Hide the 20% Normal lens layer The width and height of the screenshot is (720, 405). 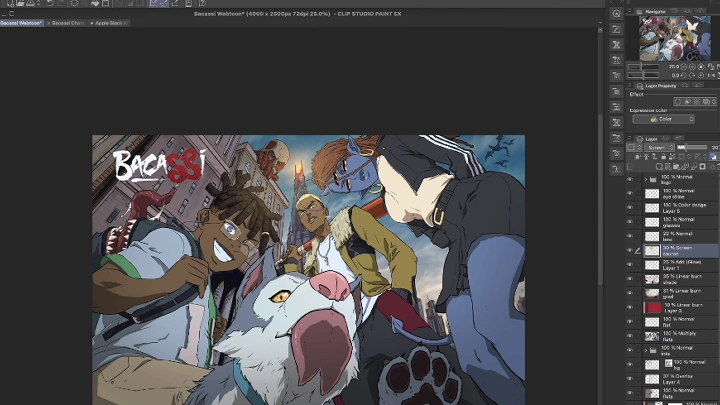point(630,236)
